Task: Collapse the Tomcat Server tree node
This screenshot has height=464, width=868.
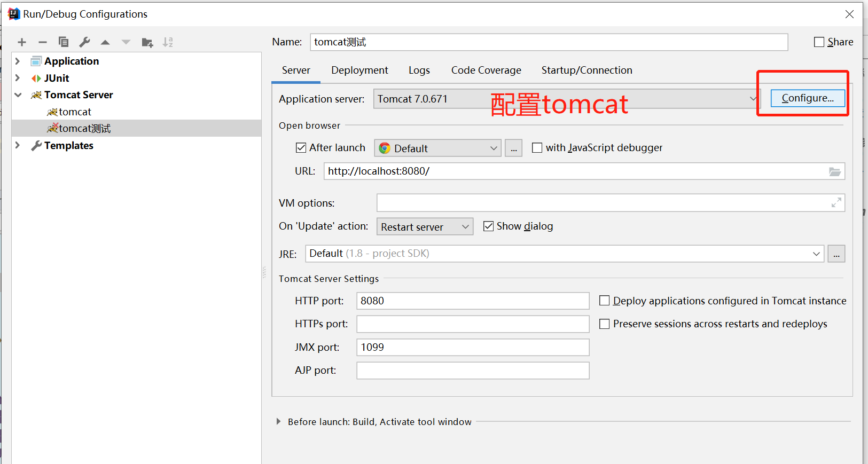Action: [x=18, y=95]
